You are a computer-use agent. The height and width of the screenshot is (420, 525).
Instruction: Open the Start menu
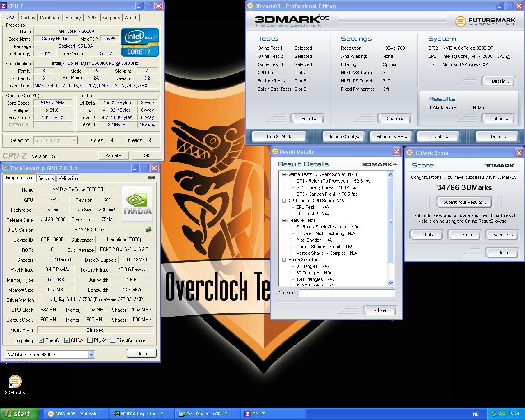pos(20,414)
